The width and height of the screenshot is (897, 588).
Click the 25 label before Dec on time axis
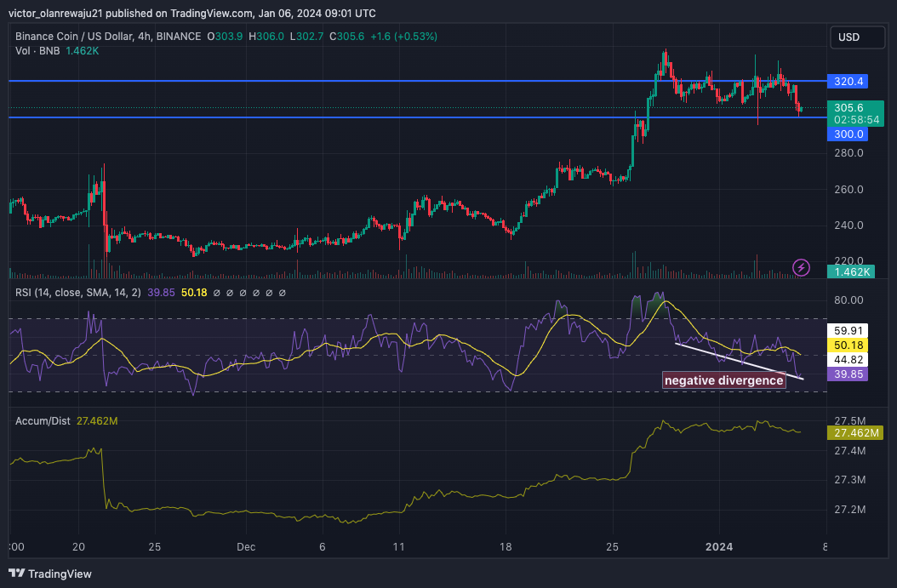tap(154, 547)
